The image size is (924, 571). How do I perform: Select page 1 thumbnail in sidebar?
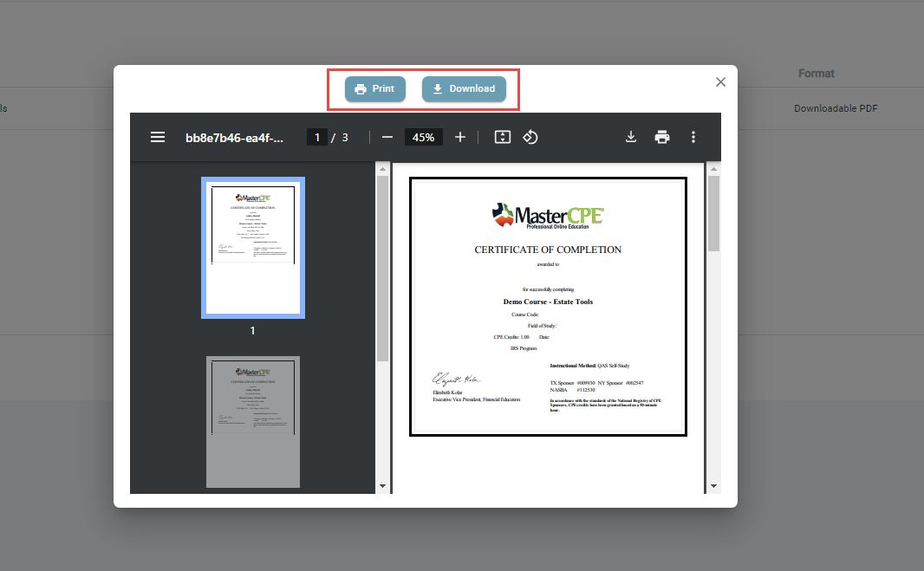coord(253,248)
